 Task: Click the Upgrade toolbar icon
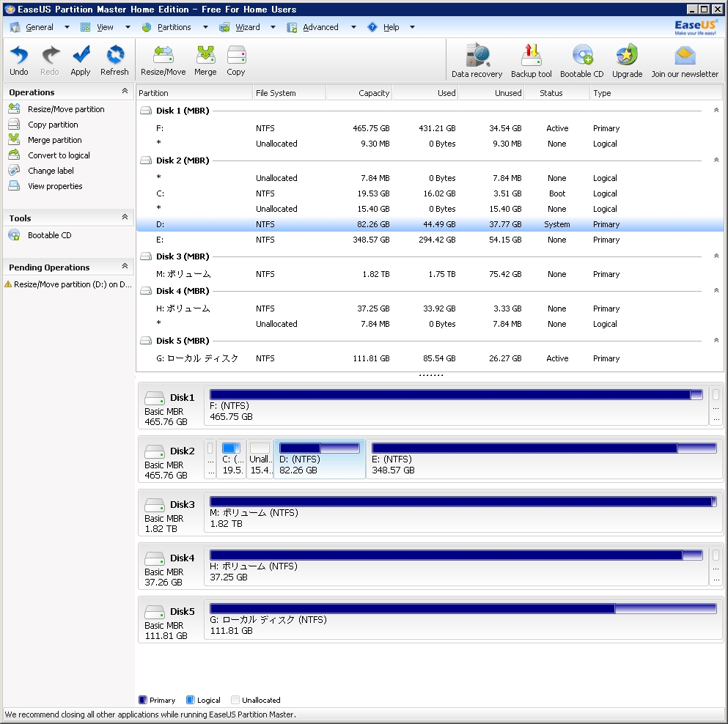[627, 61]
